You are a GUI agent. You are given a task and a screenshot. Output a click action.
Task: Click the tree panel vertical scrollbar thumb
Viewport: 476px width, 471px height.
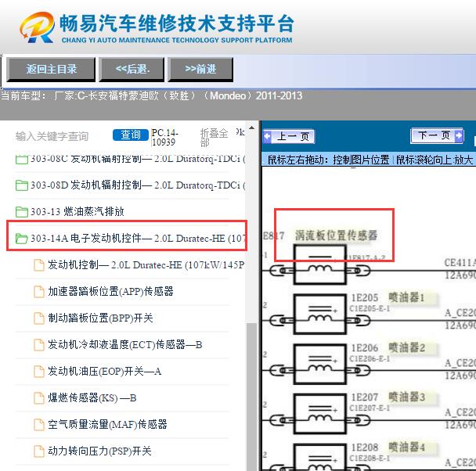251,397
